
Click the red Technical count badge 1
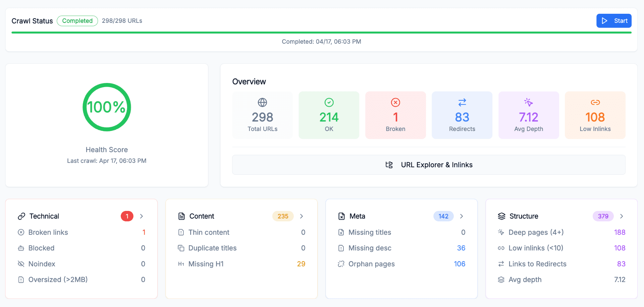(x=127, y=216)
